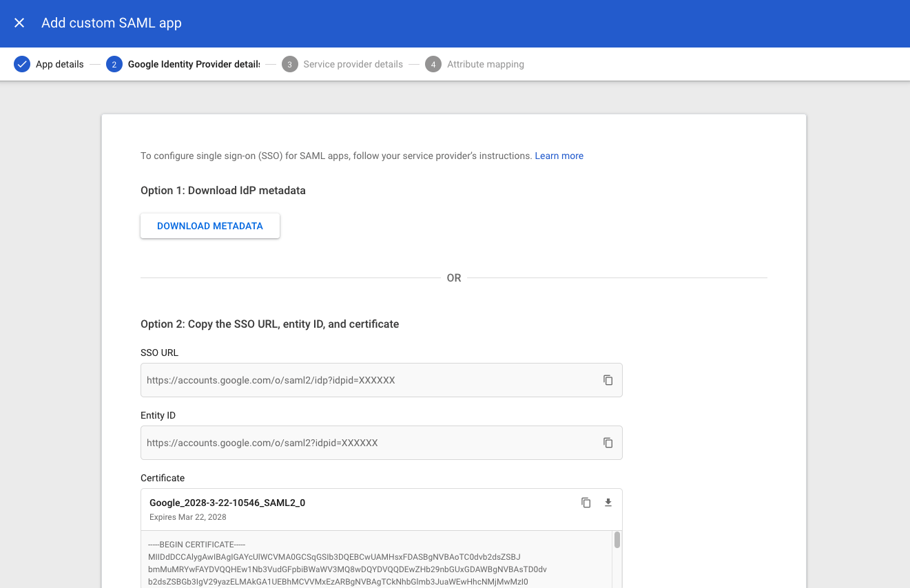Download the Google SAML2 certificate file
The image size is (910, 588).
pos(608,503)
